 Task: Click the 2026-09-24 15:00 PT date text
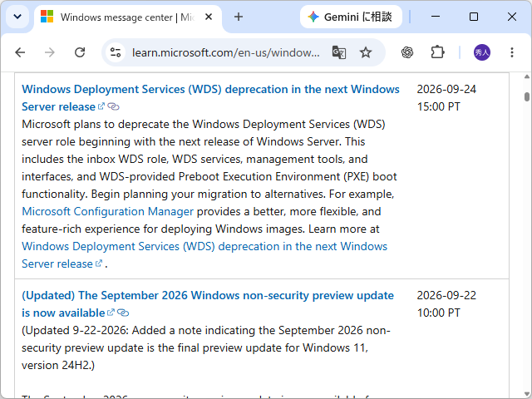coord(446,98)
